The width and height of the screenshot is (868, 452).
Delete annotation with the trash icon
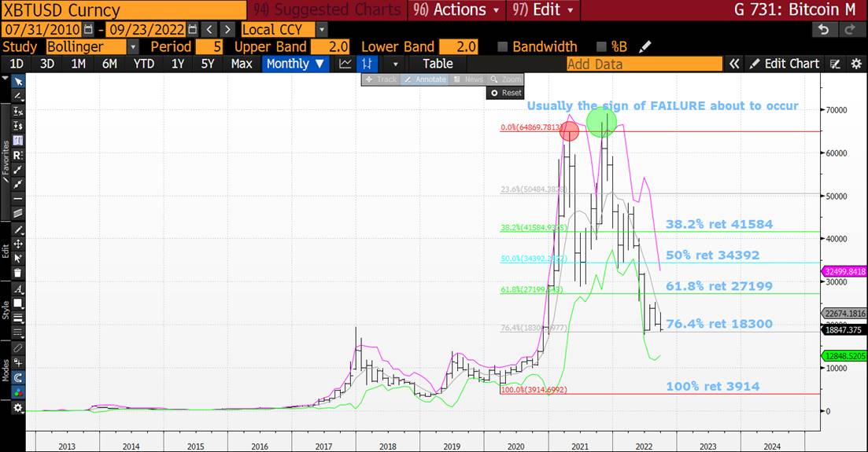(18, 273)
